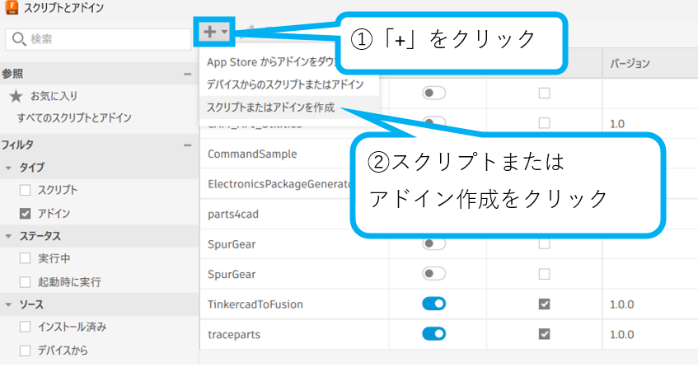The width and height of the screenshot is (698, 365).
Task: Check the デバイスから source filter
Action: click(x=25, y=350)
